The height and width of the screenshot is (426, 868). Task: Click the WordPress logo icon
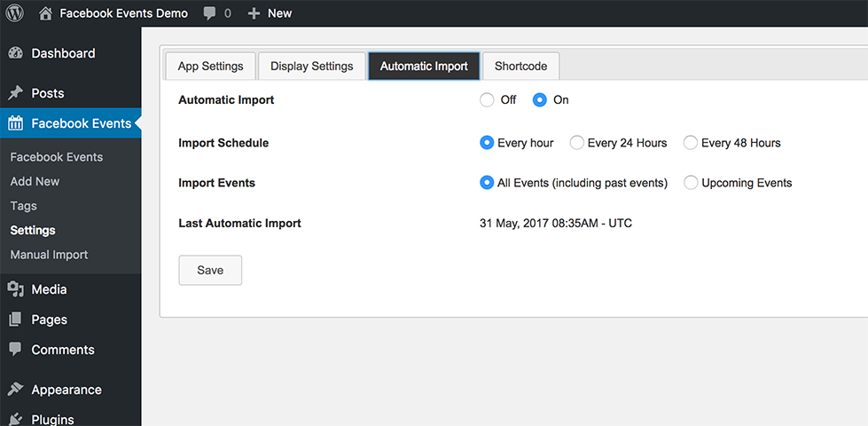click(x=15, y=13)
